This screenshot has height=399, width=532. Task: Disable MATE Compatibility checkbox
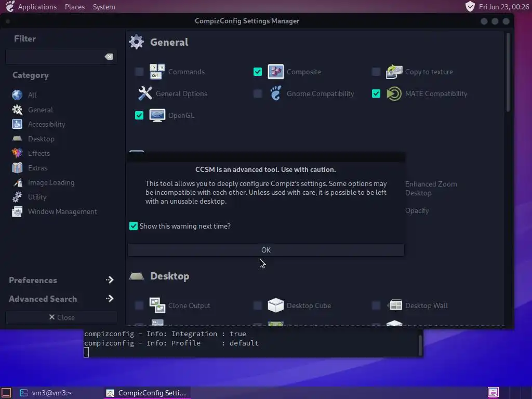click(376, 94)
